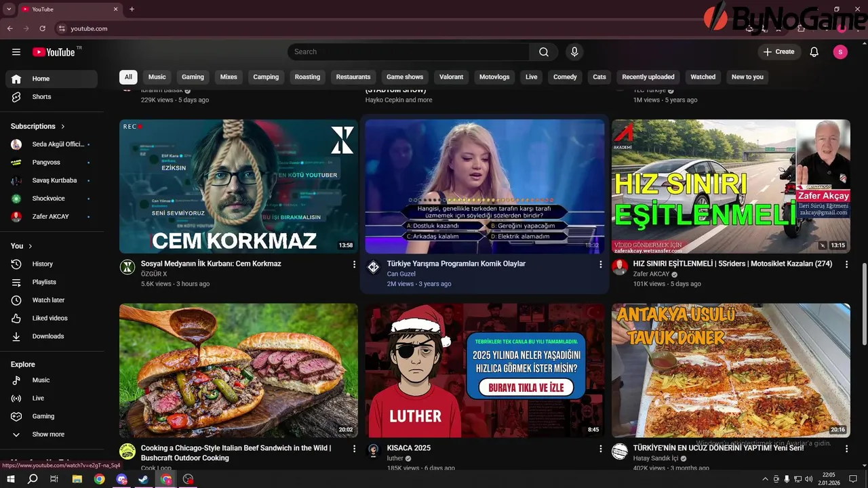Open File Explorer from the taskbar

point(77,479)
